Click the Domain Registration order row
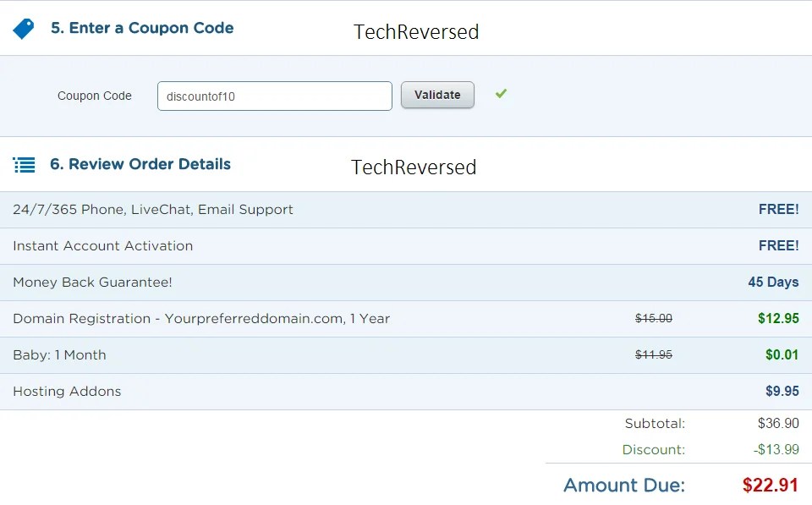Screen dimensions: 812x505 pyautogui.click(x=406, y=319)
